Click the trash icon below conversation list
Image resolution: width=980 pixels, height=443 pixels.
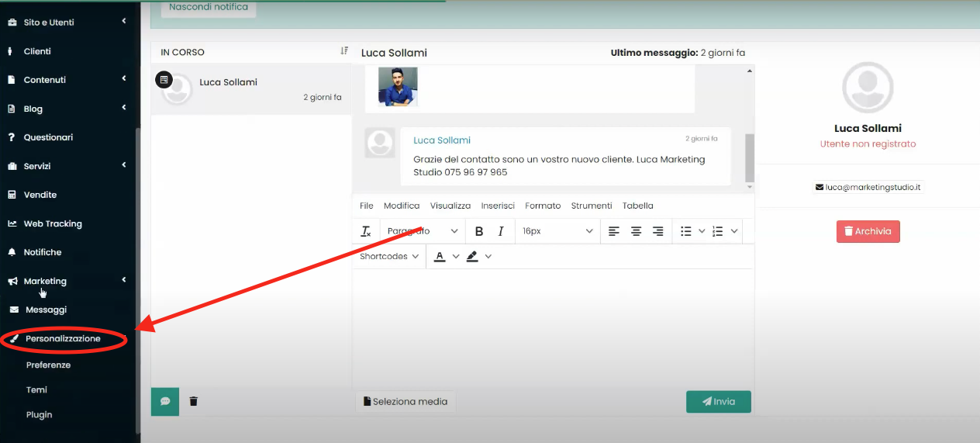coord(194,401)
